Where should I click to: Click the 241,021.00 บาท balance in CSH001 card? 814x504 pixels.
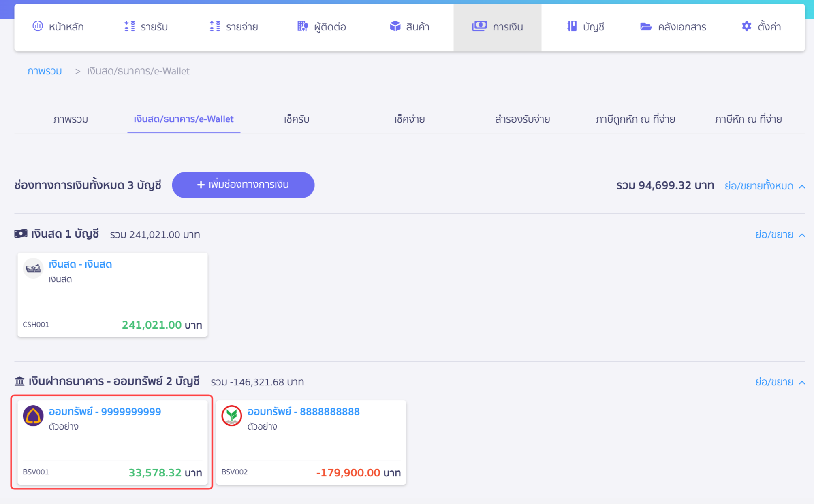(x=162, y=325)
